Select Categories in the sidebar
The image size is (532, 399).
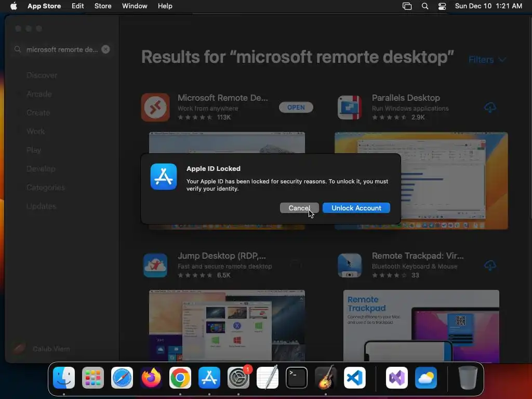[46, 187]
